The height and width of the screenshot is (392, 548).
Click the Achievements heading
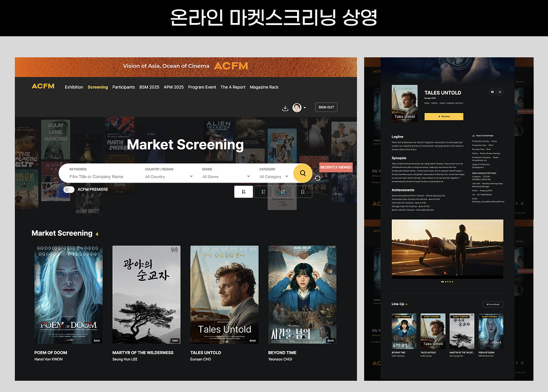point(403,190)
